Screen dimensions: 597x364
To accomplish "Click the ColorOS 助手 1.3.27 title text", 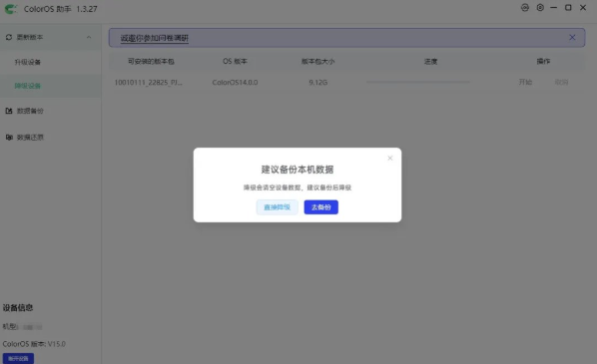I will 61,9.
